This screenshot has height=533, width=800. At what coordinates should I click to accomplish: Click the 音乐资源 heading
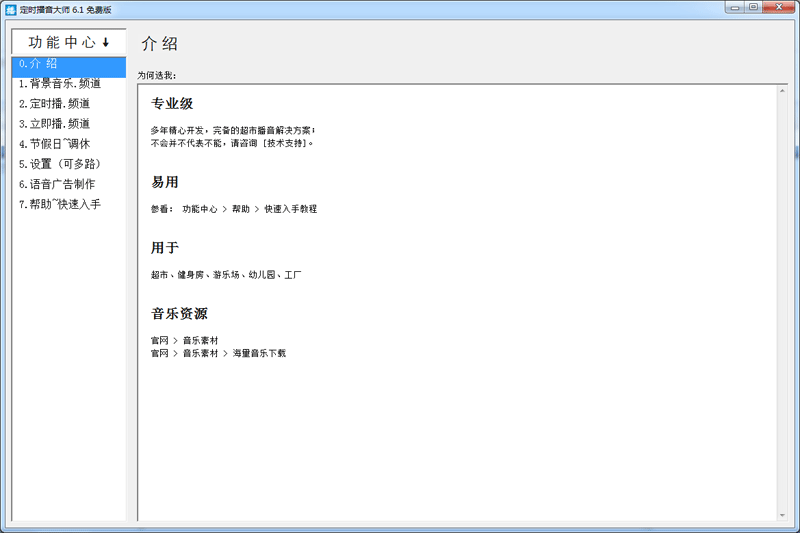(x=179, y=314)
